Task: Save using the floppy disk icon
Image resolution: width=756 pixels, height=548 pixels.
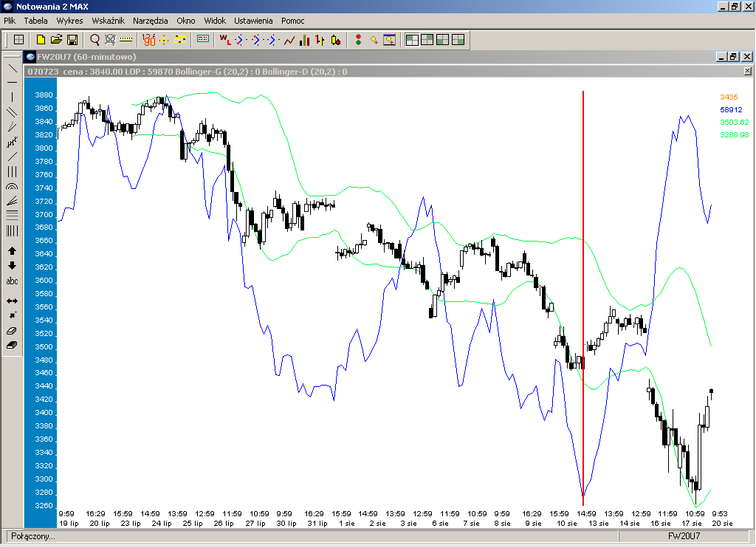Action: [x=72, y=40]
